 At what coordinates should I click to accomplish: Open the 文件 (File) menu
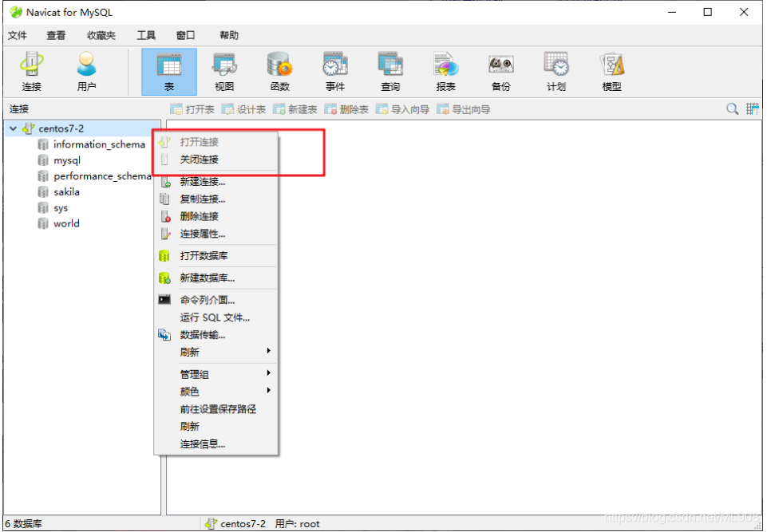point(18,35)
